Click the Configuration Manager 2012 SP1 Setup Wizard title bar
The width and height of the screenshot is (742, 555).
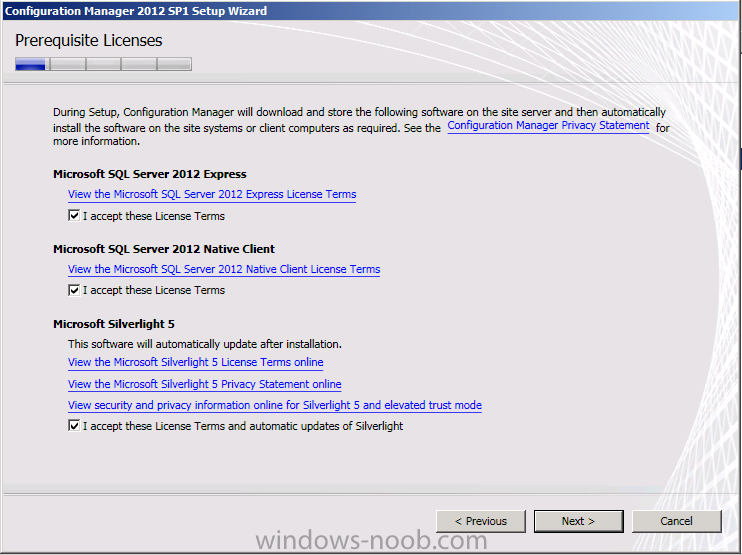[x=371, y=10]
